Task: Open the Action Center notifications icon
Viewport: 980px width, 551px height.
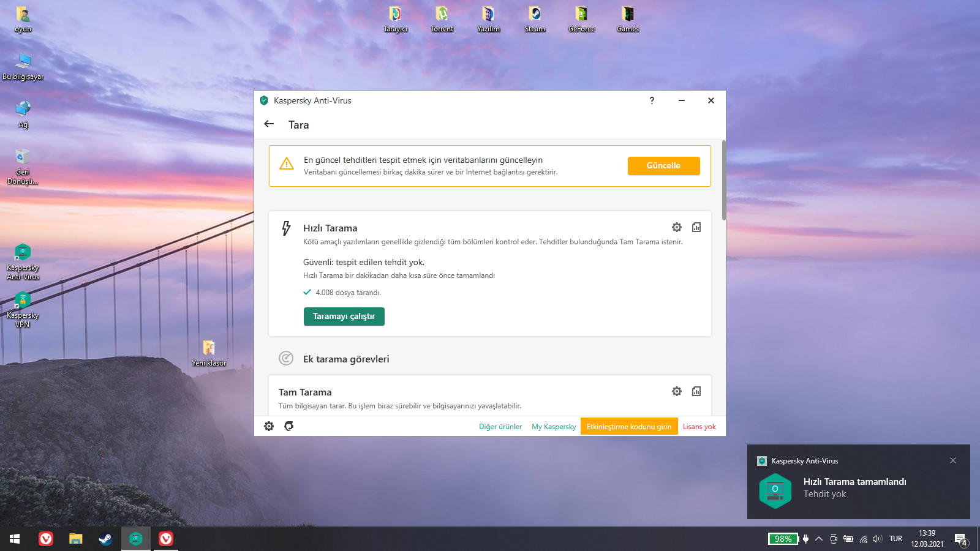Action: [x=961, y=539]
